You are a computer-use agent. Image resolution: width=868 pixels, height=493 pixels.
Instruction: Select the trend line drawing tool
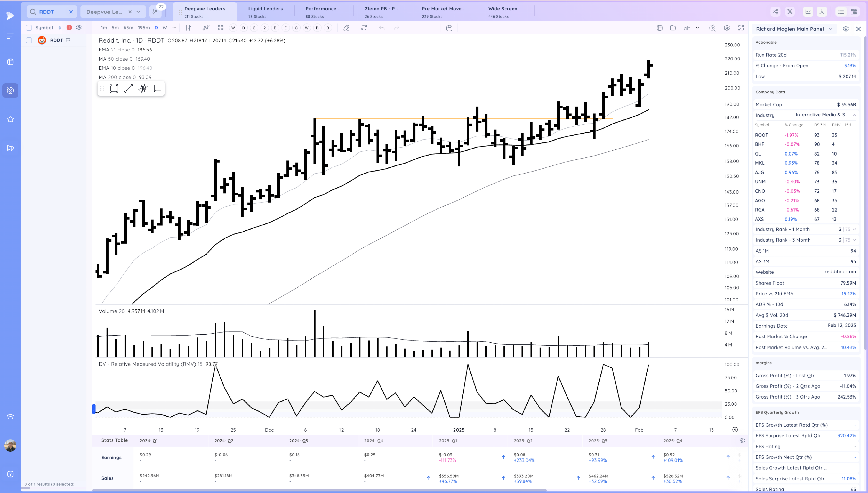click(x=128, y=88)
